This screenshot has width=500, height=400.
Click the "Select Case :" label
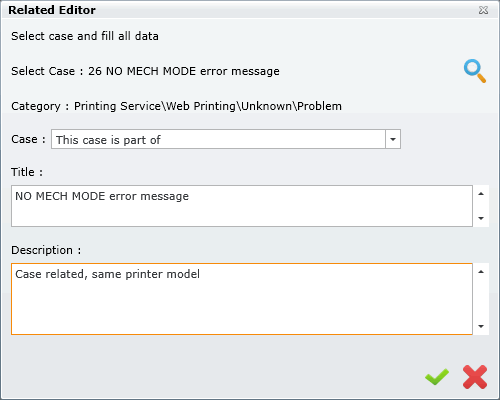pos(47,71)
